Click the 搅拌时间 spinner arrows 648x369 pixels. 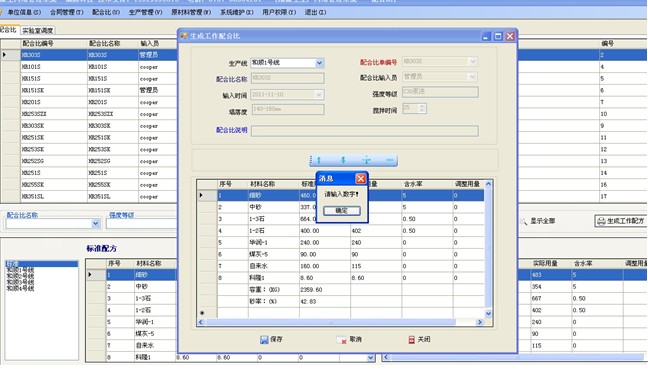[422, 108]
